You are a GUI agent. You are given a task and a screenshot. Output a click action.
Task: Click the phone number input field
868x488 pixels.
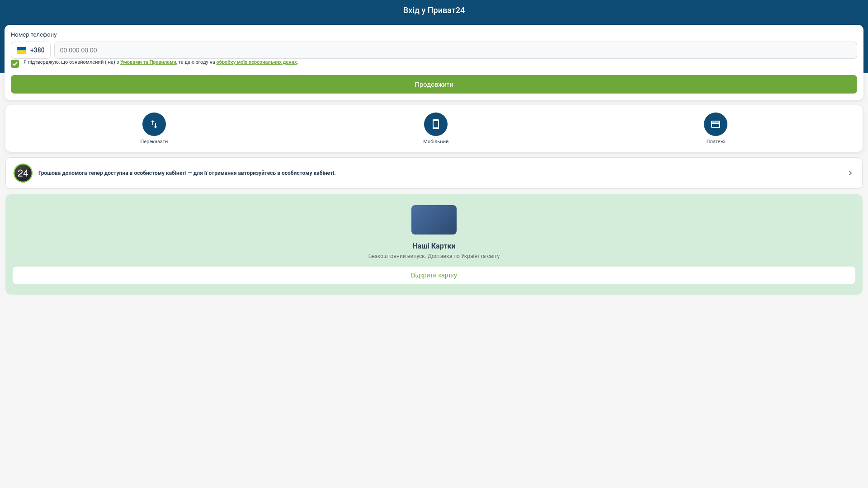[455, 50]
